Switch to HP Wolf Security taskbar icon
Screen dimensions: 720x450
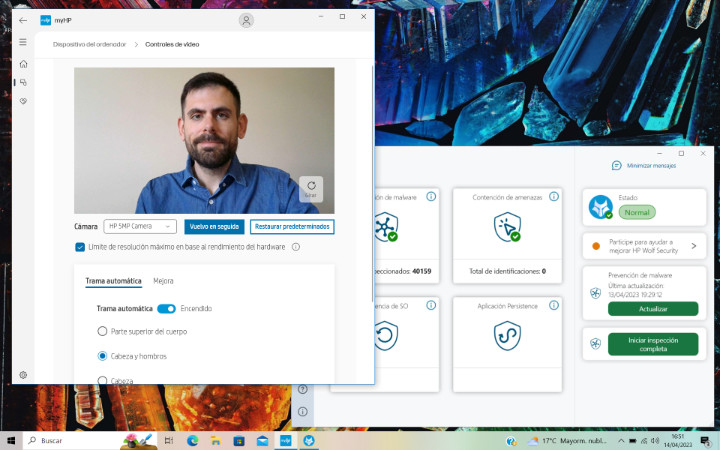click(x=309, y=441)
